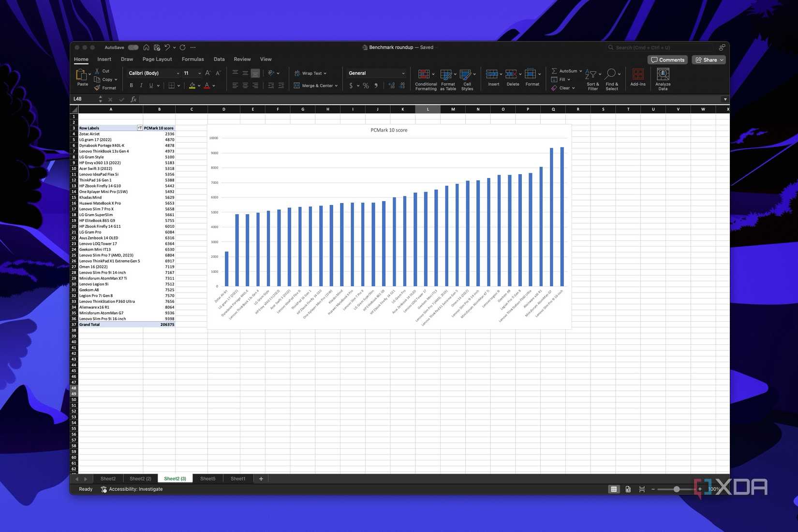Open the Sheet2 (2) worksheet tab
Image resolution: width=798 pixels, height=532 pixels.
coord(140,479)
